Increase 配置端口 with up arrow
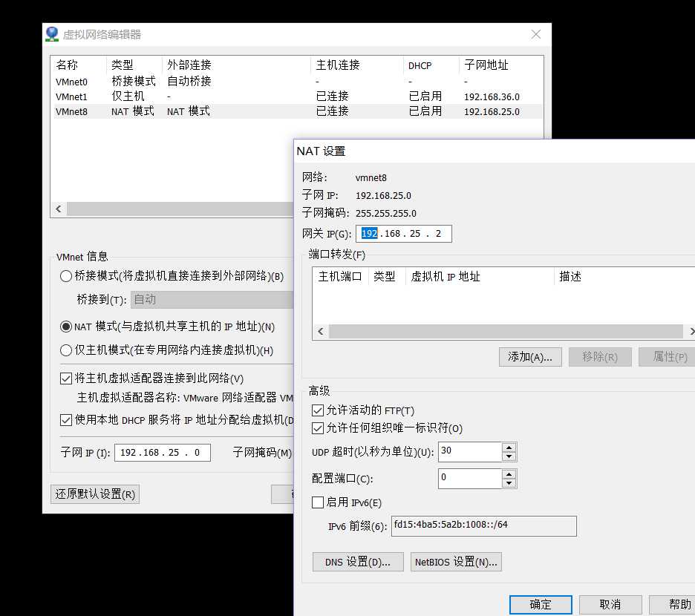695x616 pixels. pyautogui.click(x=509, y=474)
